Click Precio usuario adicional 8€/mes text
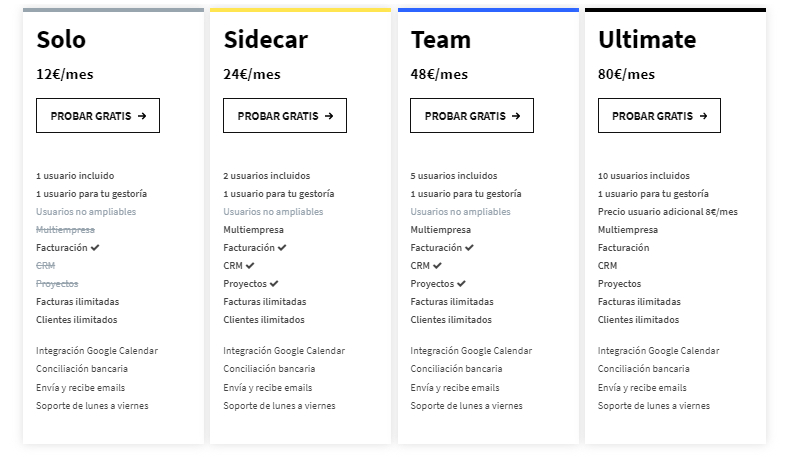 click(668, 212)
